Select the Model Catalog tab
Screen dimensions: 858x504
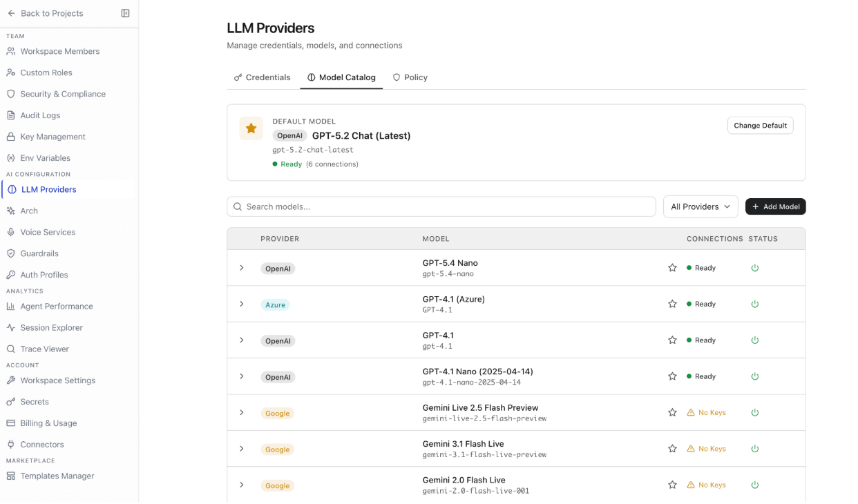(x=341, y=77)
